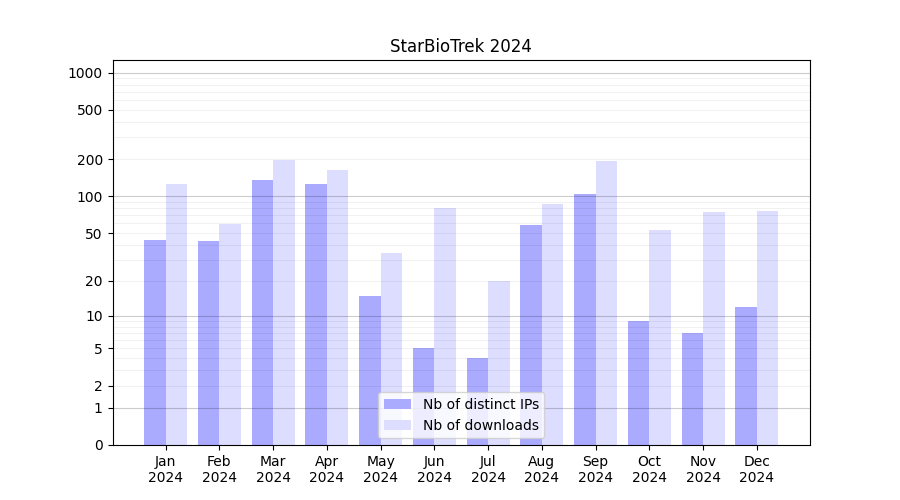This screenshot has height=500, width=900.
Task: Select the 'Nb of downloads' legend label
Action: pos(480,425)
